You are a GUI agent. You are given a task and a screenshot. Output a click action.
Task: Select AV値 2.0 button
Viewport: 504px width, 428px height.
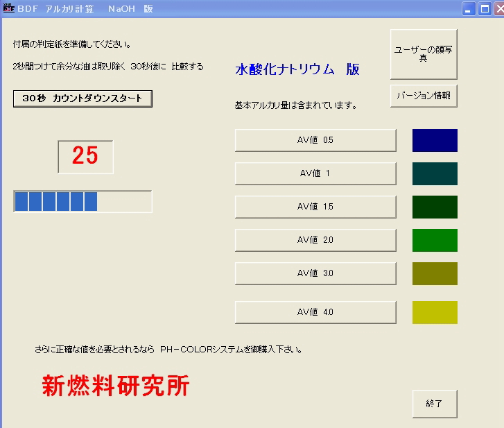click(315, 240)
